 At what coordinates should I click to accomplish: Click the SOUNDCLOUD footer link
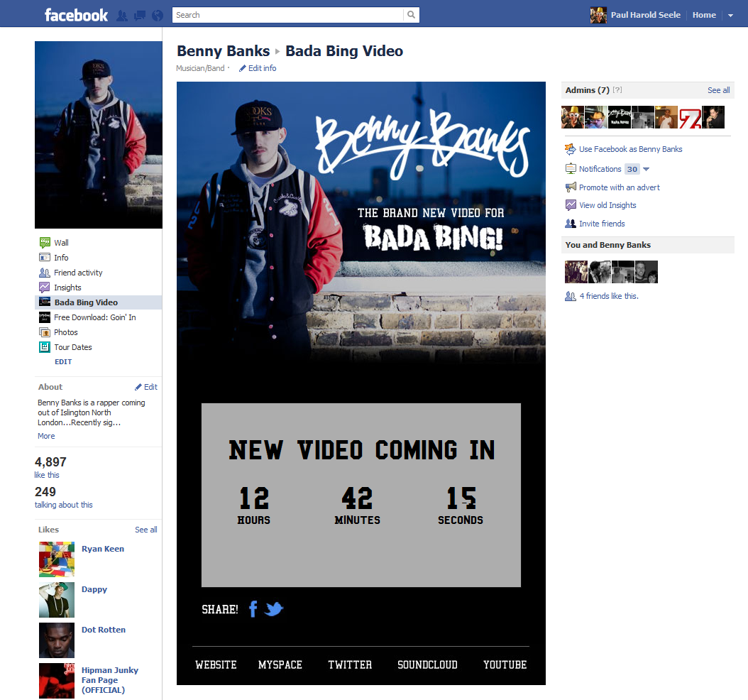[x=427, y=665]
